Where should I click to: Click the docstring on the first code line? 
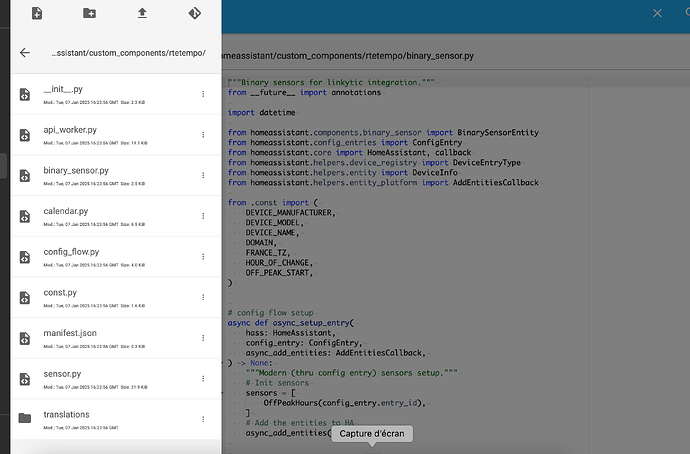[331, 82]
